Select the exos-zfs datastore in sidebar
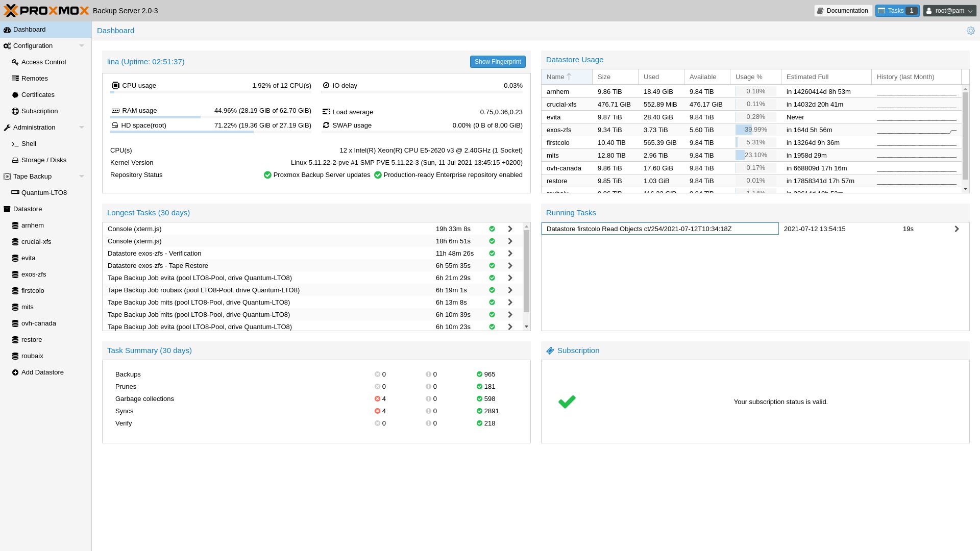 (x=34, y=274)
